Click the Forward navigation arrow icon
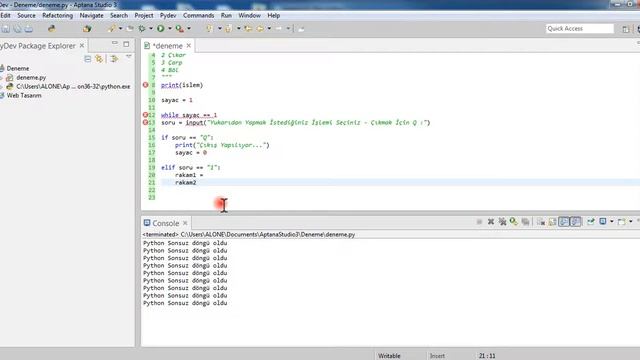Image resolution: width=640 pixels, height=360 pixels. coord(279,29)
